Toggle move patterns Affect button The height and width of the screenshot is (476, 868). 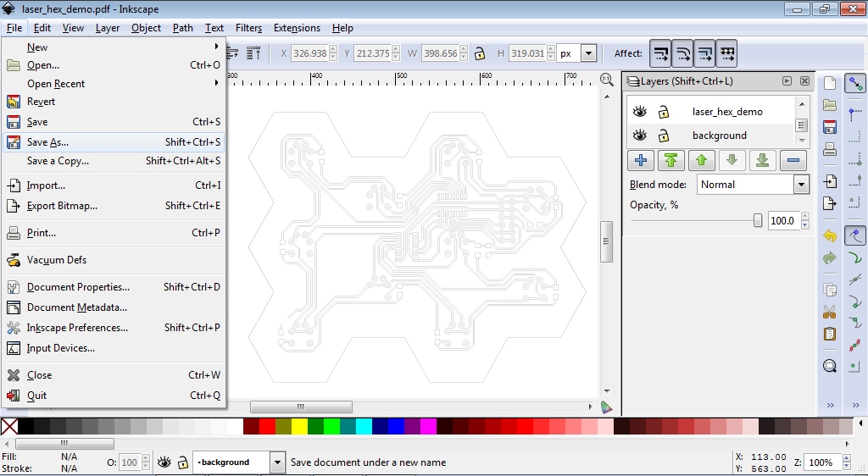tap(726, 53)
